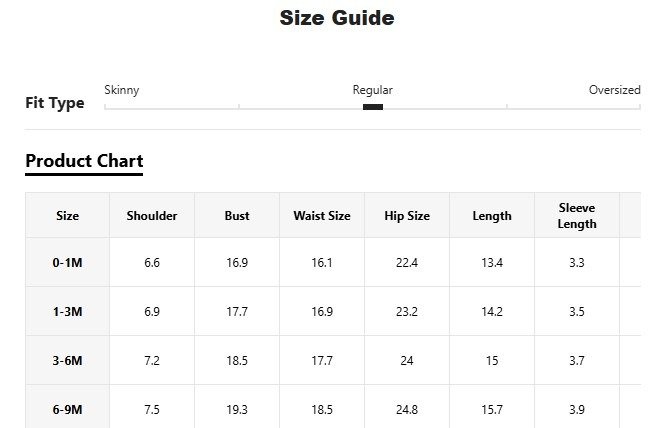This screenshot has width=661, height=428.
Task: Select the 3-6M size row label
Action: (68, 361)
